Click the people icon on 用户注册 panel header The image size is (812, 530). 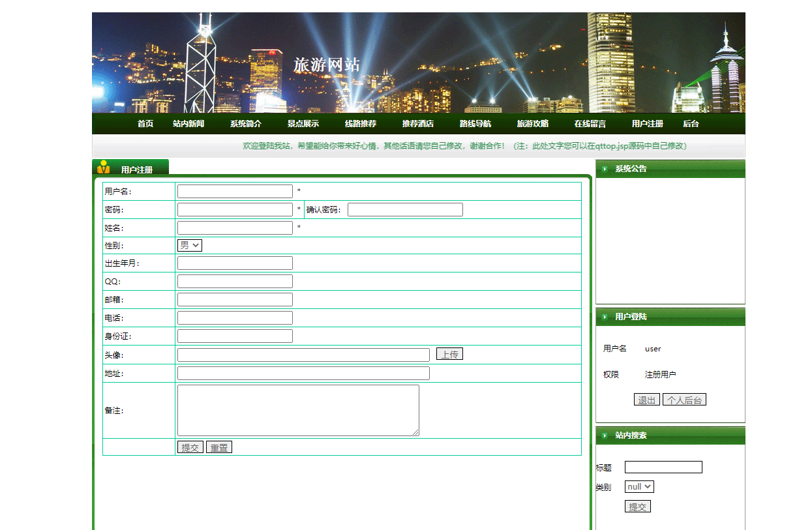(104, 166)
